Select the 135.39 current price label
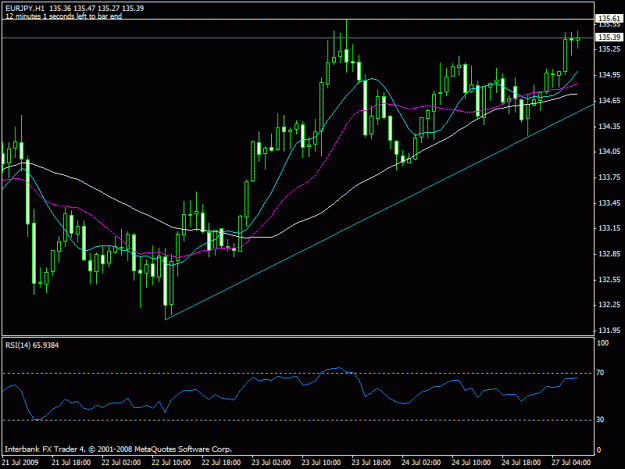 609,37
